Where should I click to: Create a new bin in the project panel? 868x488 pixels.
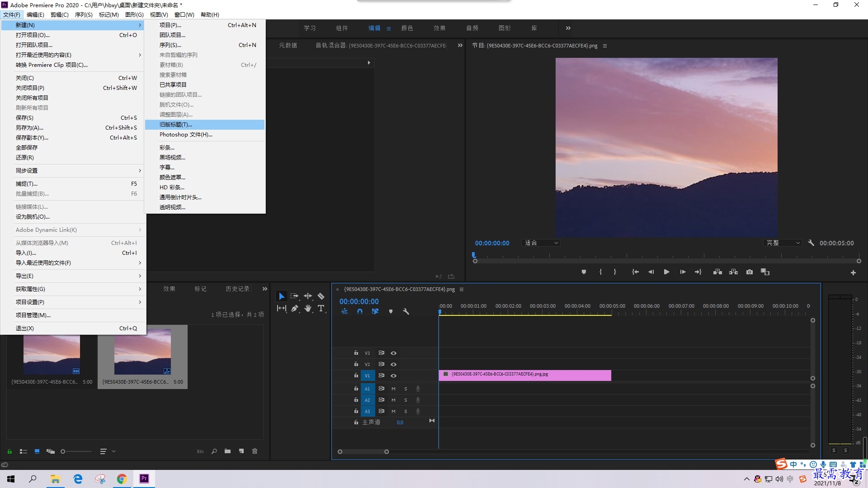[227, 451]
